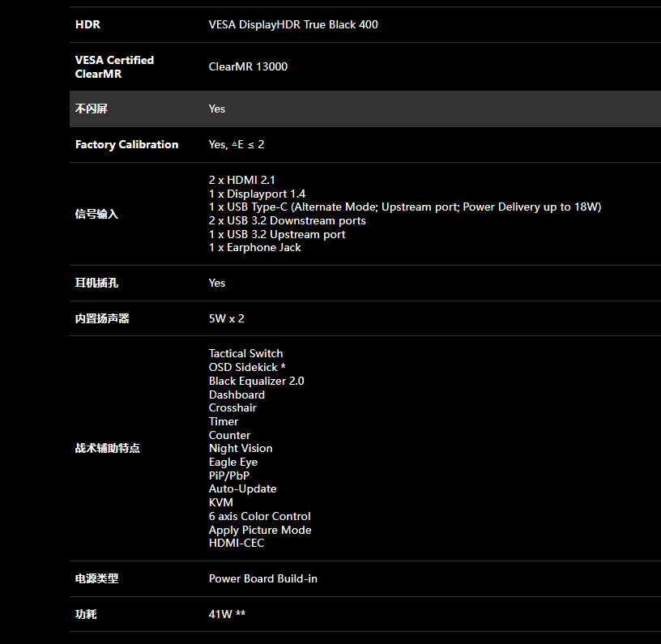Select the HDMI-CEC entry
This screenshot has width=661, height=644.
237,543
